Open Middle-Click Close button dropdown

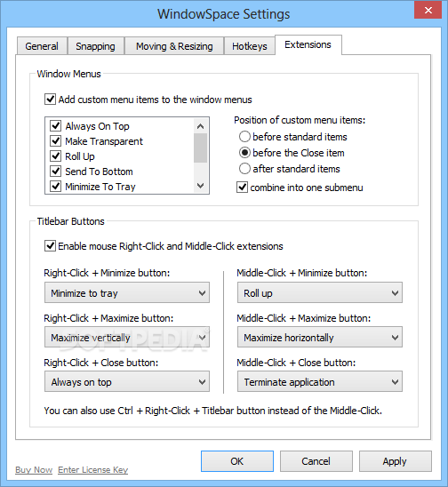tap(320, 381)
